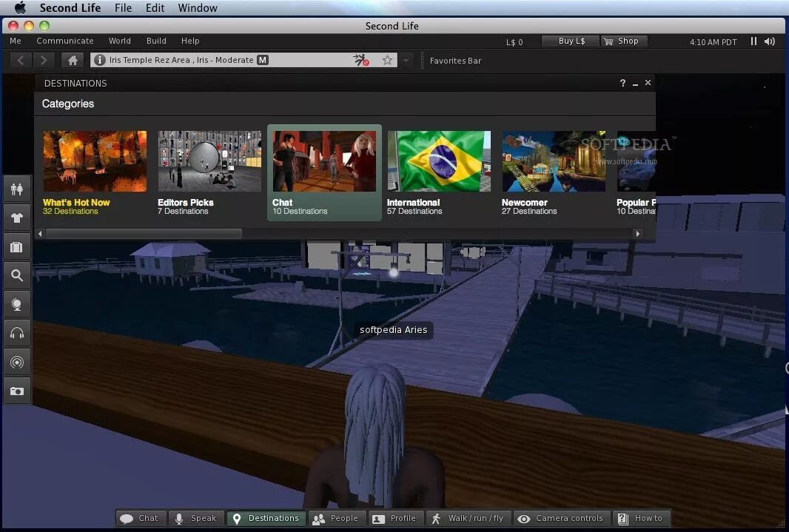Select the Editors Picks category
The width and height of the screenshot is (789, 532).
[209, 173]
